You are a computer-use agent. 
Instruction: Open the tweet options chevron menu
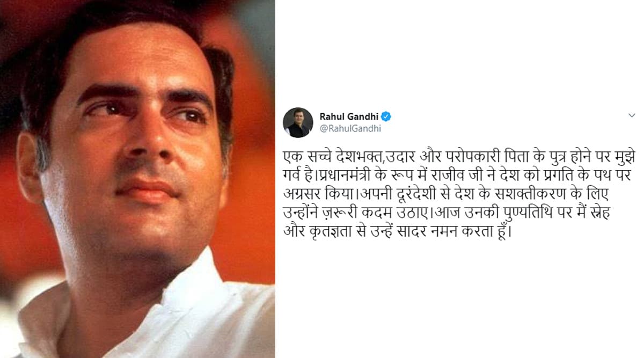point(632,115)
